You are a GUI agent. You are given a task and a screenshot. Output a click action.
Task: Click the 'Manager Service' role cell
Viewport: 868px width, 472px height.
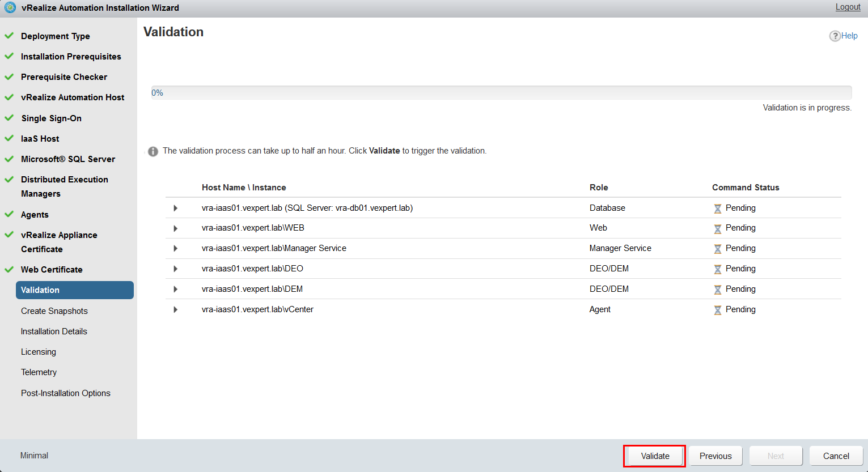coord(620,248)
